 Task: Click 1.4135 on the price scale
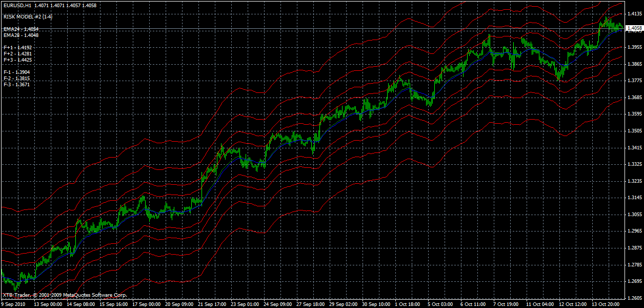pyautogui.click(x=635, y=14)
